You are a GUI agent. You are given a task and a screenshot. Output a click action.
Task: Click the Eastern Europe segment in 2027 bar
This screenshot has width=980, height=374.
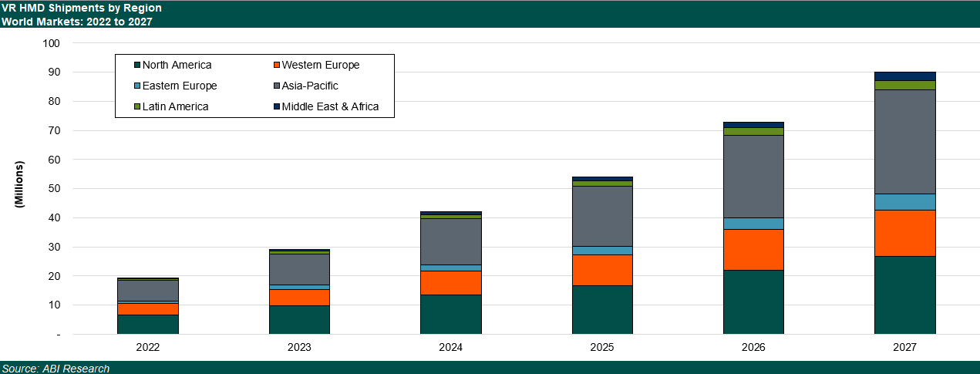click(x=904, y=202)
